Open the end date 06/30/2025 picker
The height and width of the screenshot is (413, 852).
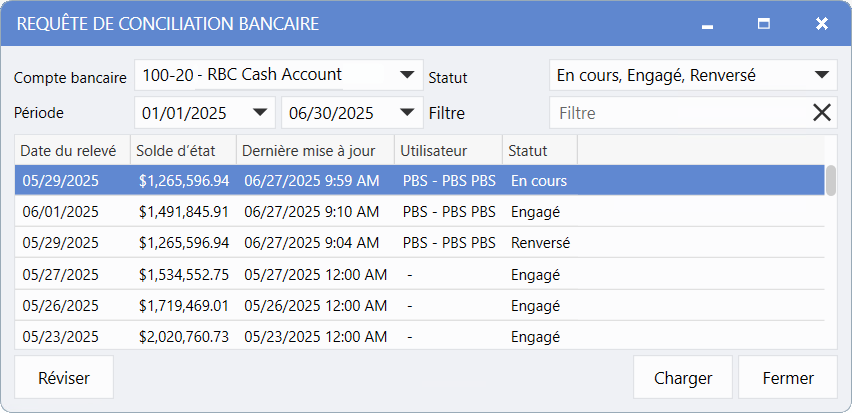pos(406,113)
